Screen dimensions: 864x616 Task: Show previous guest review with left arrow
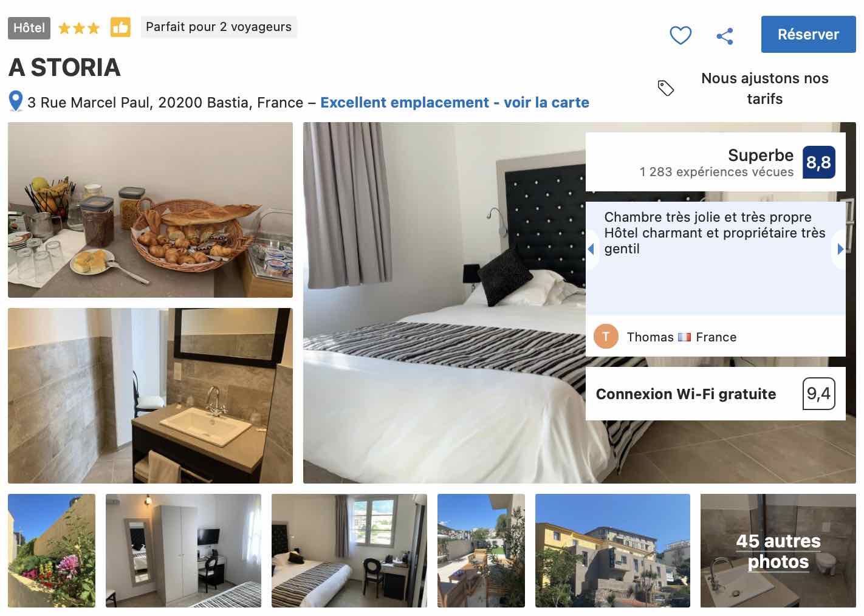pyautogui.click(x=591, y=248)
